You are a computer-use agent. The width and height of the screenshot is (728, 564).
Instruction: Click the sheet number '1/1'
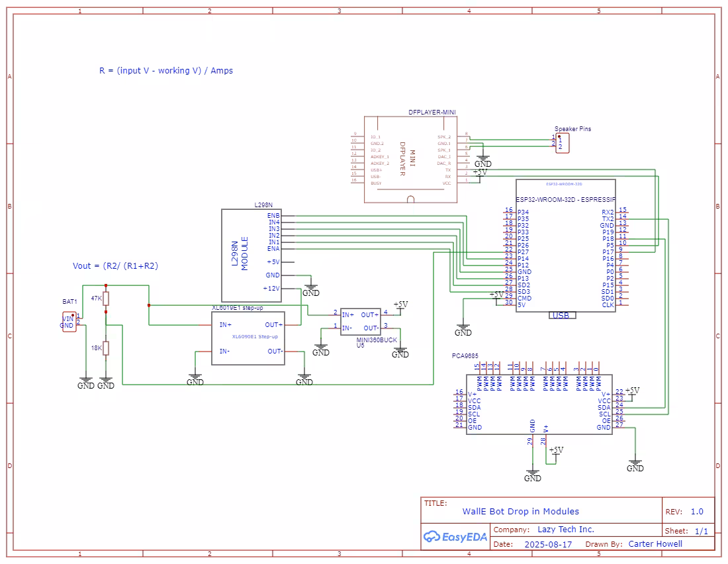[x=701, y=531]
